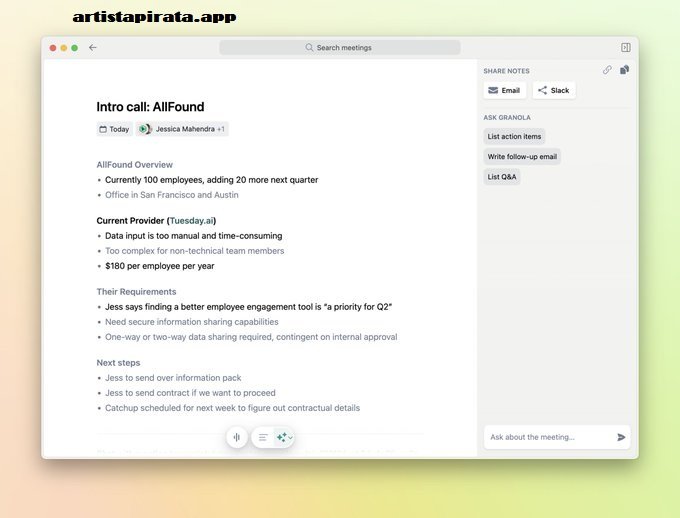Click the "a priority for Q2" bullet
Screen dimensions: 680x518
(x=248, y=307)
